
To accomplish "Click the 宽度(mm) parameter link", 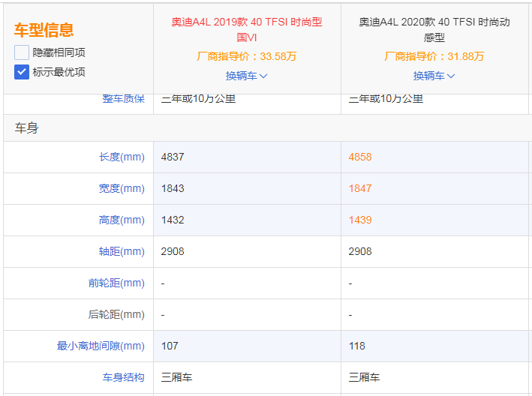I will click(122, 188).
